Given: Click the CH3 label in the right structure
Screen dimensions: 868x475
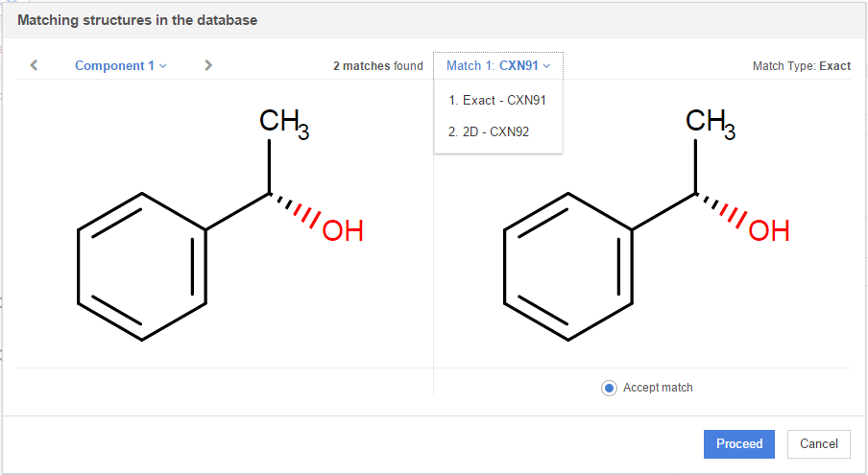Looking at the screenshot, I should point(710,124).
